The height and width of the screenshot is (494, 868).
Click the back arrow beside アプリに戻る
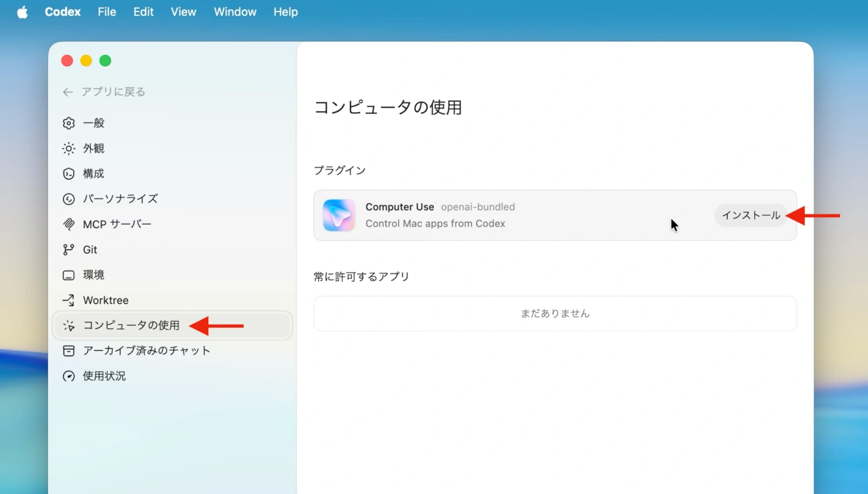(x=67, y=92)
